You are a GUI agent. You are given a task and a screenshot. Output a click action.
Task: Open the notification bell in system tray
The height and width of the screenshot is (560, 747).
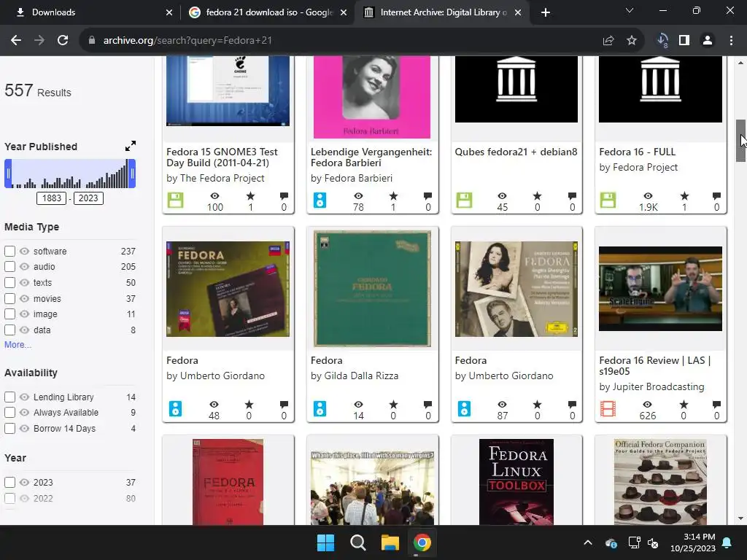[x=727, y=542]
